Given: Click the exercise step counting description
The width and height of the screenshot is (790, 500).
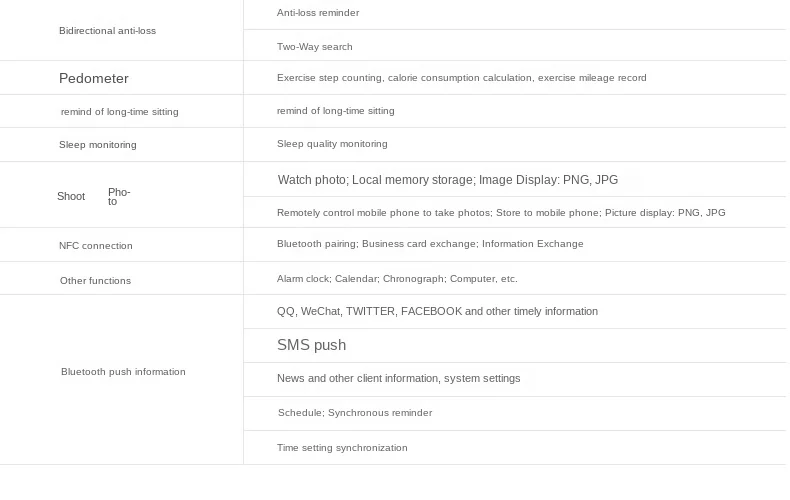Looking at the screenshot, I should (461, 78).
